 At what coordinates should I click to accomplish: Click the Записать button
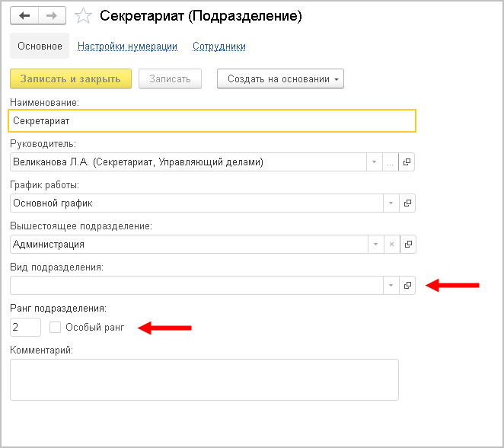(170, 79)
